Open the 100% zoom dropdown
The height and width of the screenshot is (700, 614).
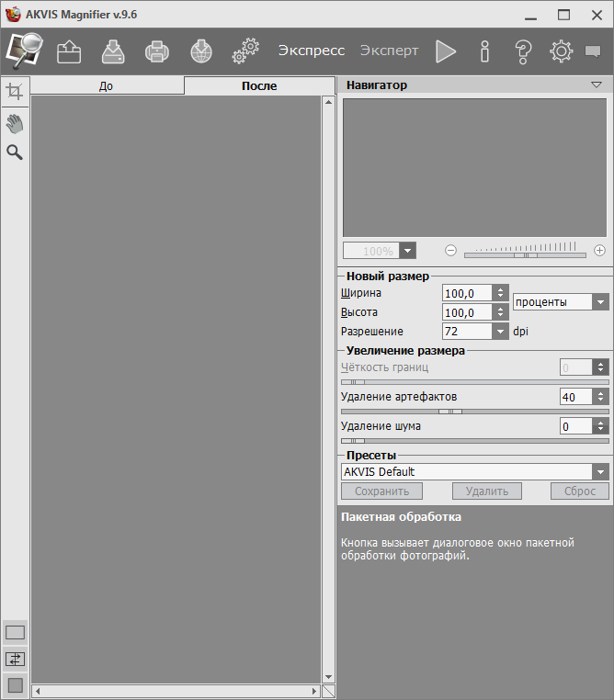407,251
